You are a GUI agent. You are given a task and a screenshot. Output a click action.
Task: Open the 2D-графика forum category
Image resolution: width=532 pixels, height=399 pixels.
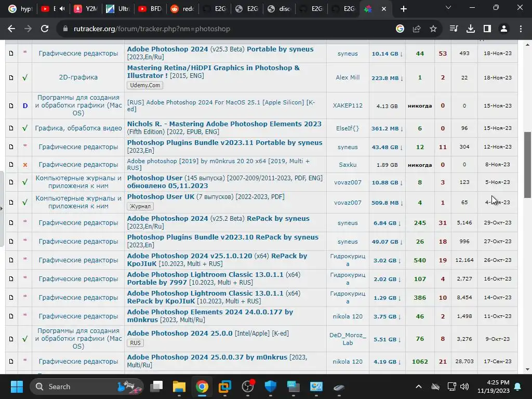pyautogui.click(x=78, y=77)
